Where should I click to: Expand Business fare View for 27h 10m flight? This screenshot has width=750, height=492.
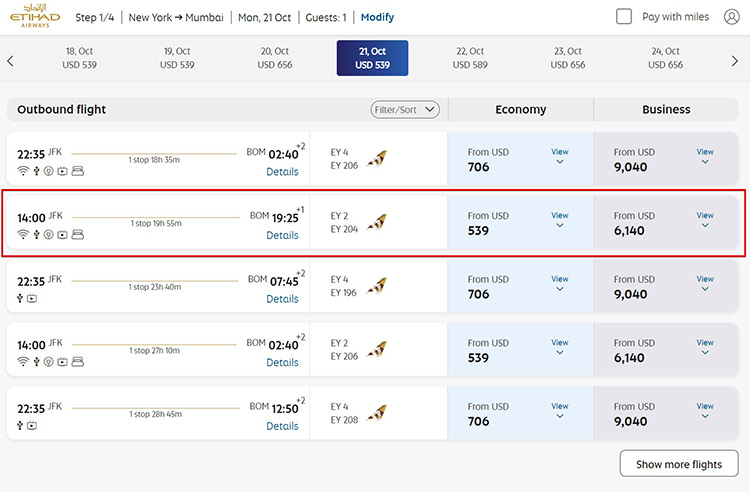[x=705, y=347]
